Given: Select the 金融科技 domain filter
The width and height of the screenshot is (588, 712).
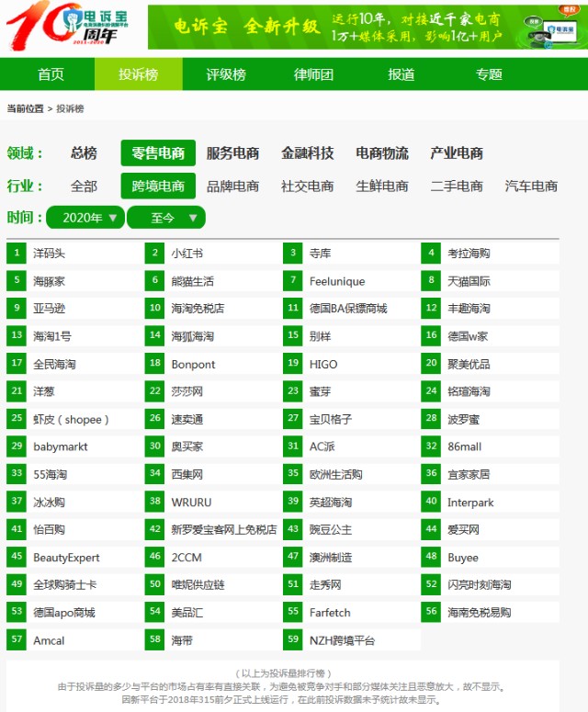Looking at the screenshot, I should [x=308, y=153].
